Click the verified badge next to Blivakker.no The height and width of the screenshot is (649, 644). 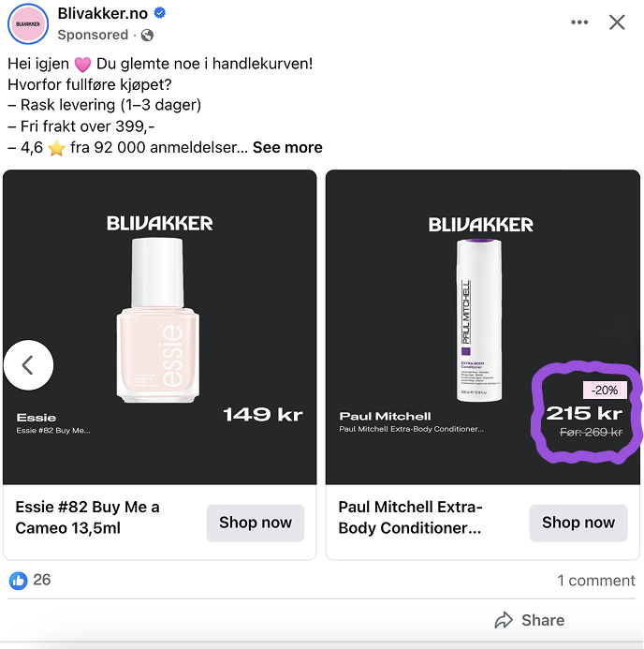160,13
